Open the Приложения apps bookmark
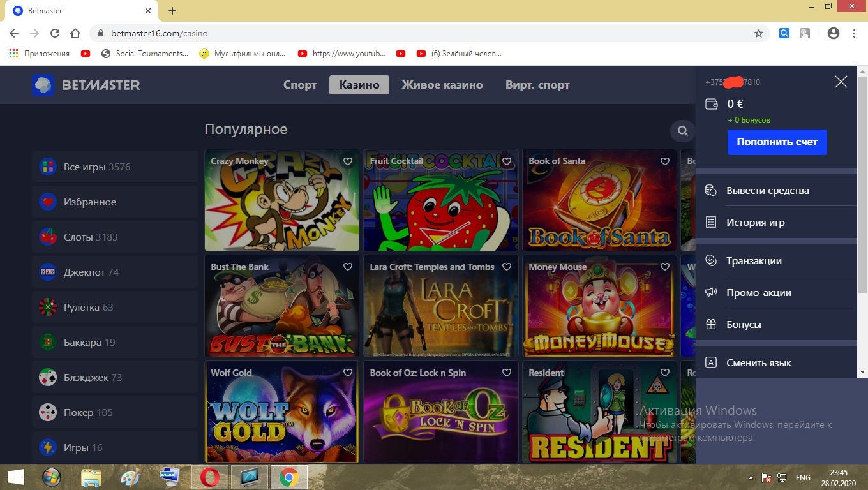Image resolution: width=868 pixels, height=490 pixels. [x=40, y=54]
